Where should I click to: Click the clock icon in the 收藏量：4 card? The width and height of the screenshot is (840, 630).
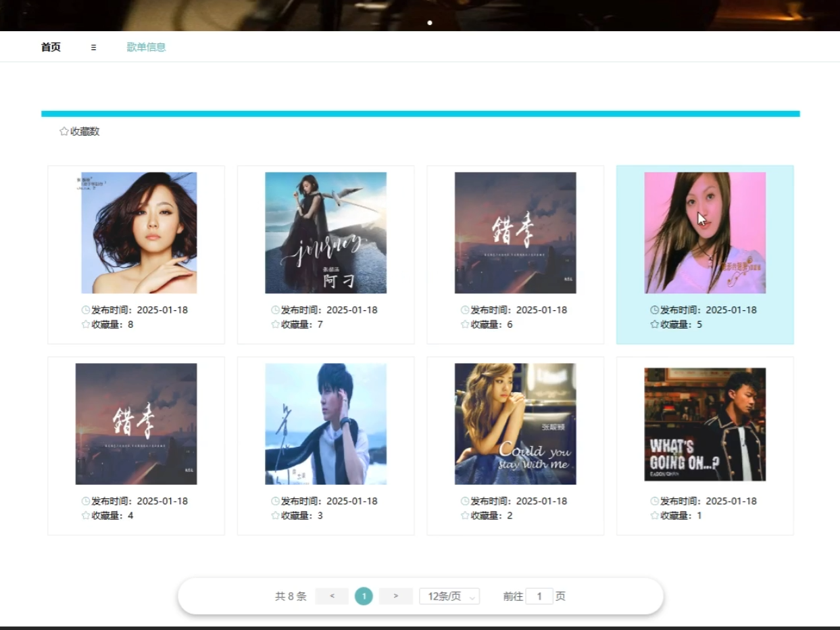86,502
